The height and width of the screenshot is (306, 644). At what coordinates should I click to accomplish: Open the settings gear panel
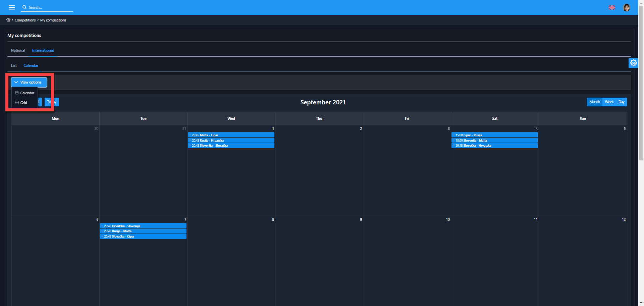633,63
